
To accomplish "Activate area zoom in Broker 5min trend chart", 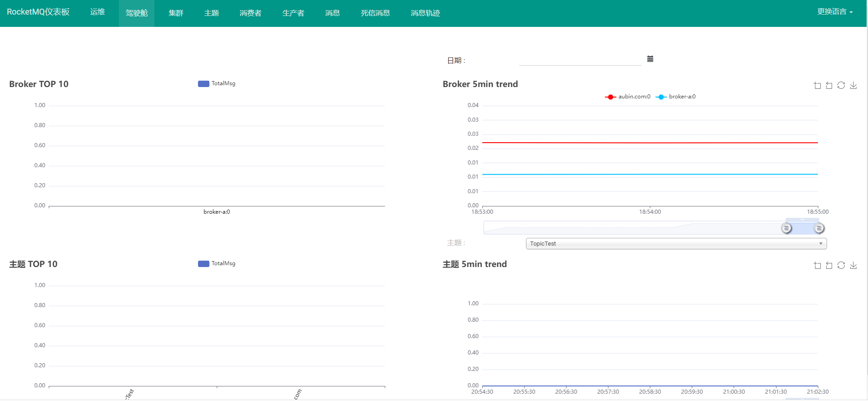I will [817, 86].
